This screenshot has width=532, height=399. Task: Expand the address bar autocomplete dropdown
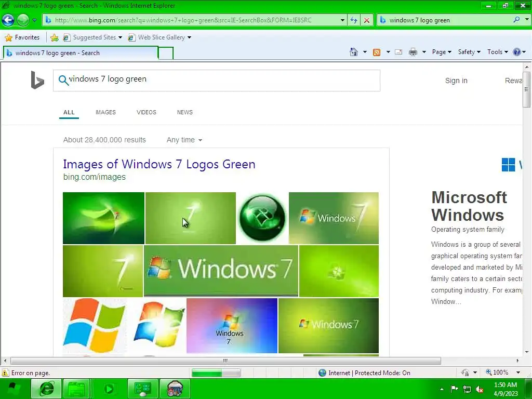click(x=343, y=20)
